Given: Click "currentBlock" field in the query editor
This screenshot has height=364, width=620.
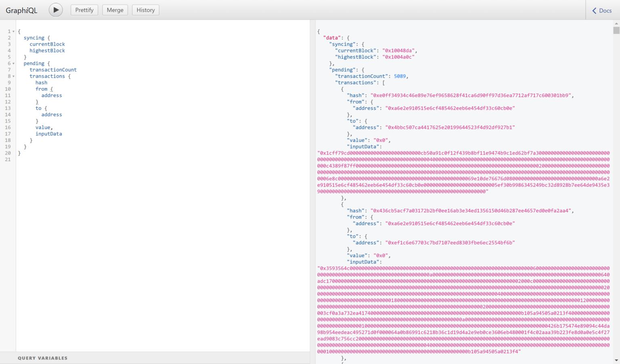Looking at the screenshot, I should point(47,44).
